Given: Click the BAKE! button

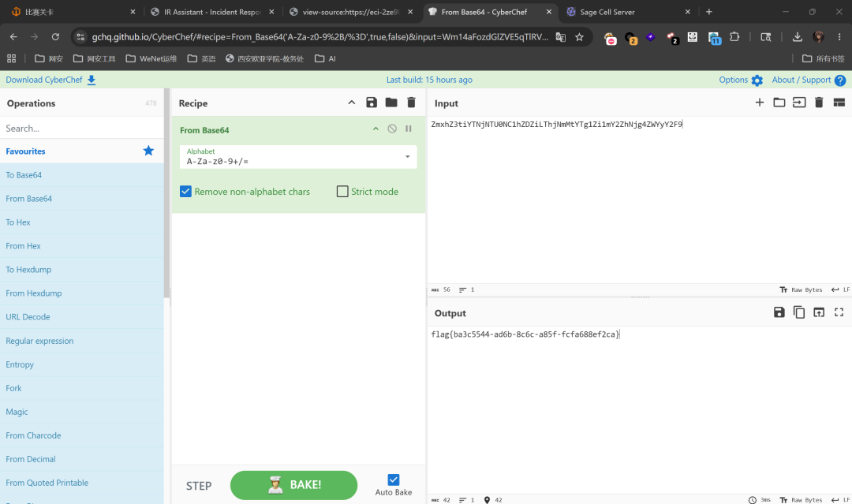Looking at the screenshot, I should [294, 485].
